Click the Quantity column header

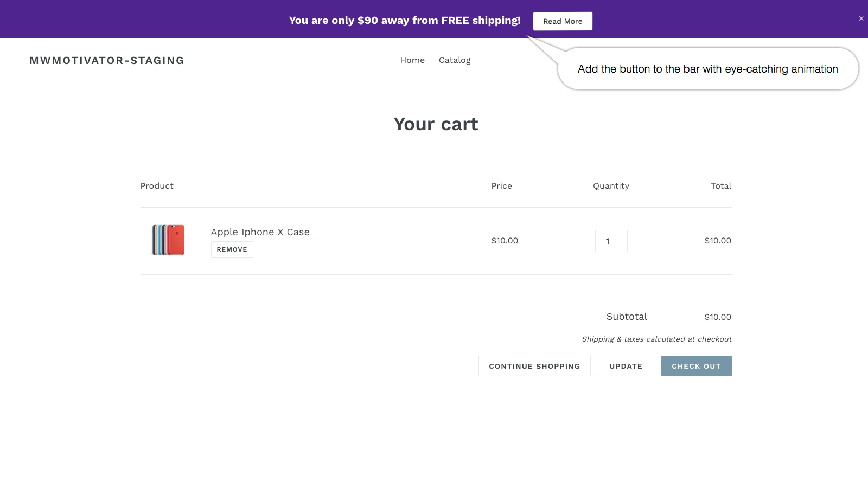coord(611,185)
